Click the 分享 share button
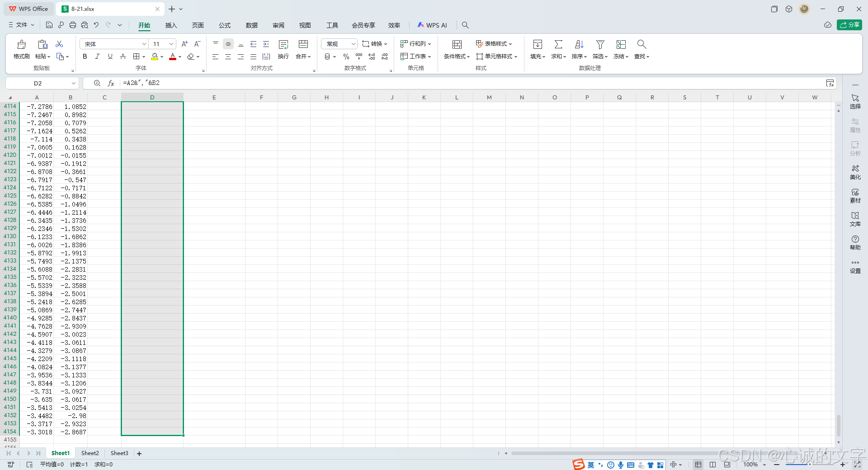This screenshot has width=868, height=470. (850, 25)
